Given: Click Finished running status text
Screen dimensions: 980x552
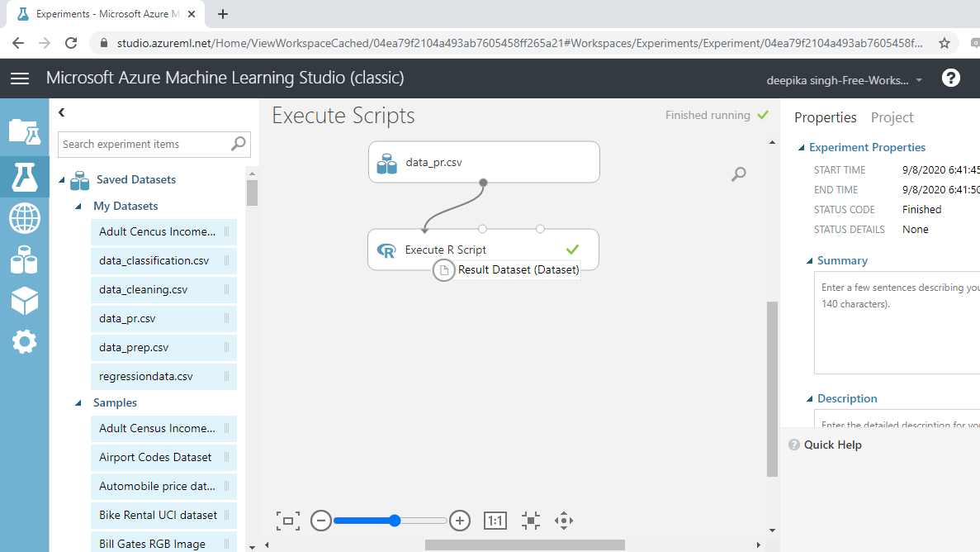Looking at the screenshot, I should (708, 115).
